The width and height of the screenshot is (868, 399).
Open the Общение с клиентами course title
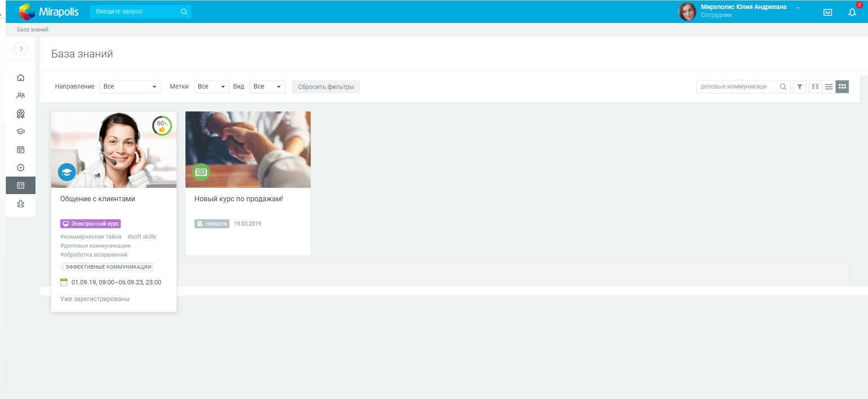(97, 199)
